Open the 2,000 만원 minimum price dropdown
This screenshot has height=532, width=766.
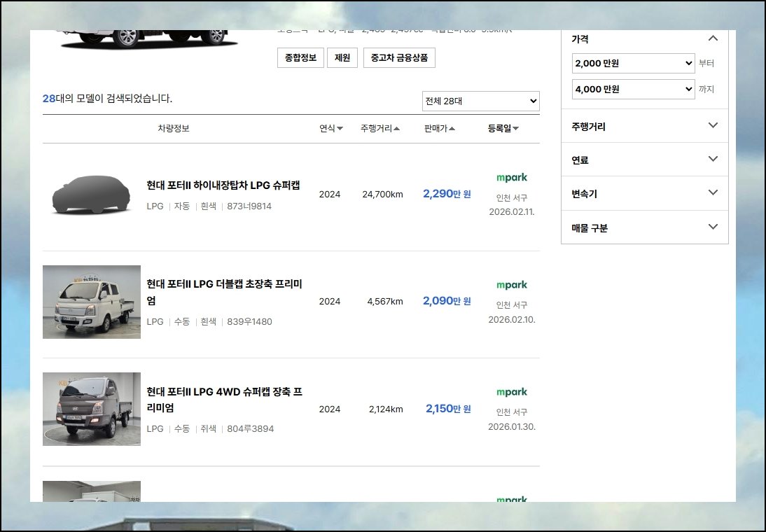633,64
